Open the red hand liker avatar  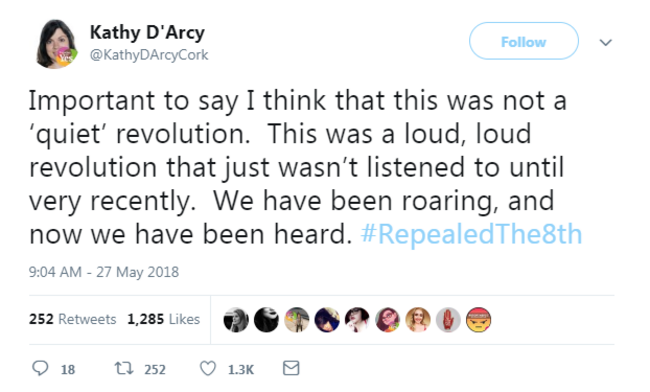click(448, 320)
